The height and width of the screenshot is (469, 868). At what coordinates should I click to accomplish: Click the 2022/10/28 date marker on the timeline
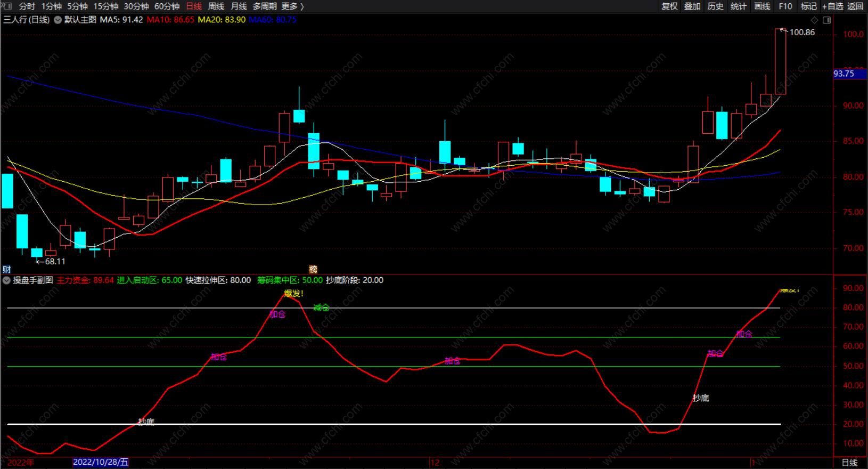click(101, 462)
